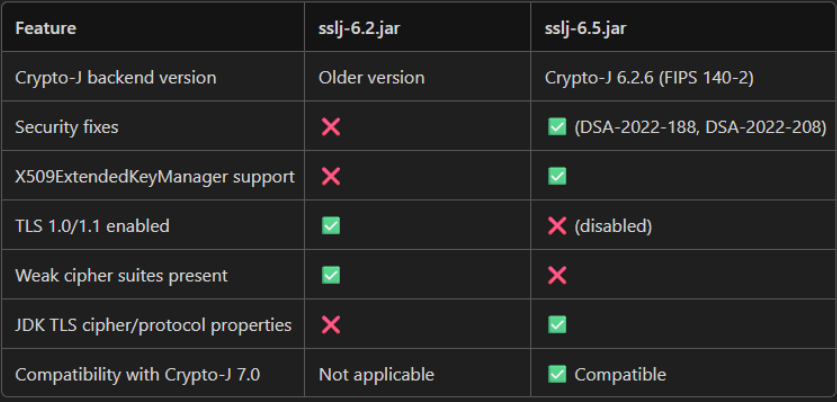Click the Not applicable cell
The height and width of the screenshot is (402, 837).
[376, 375]
